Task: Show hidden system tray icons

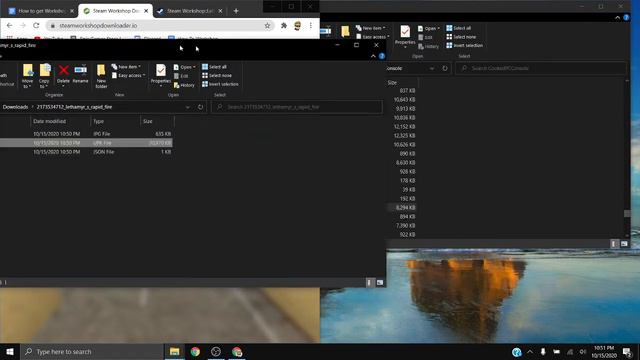Action: click(530, 351)
